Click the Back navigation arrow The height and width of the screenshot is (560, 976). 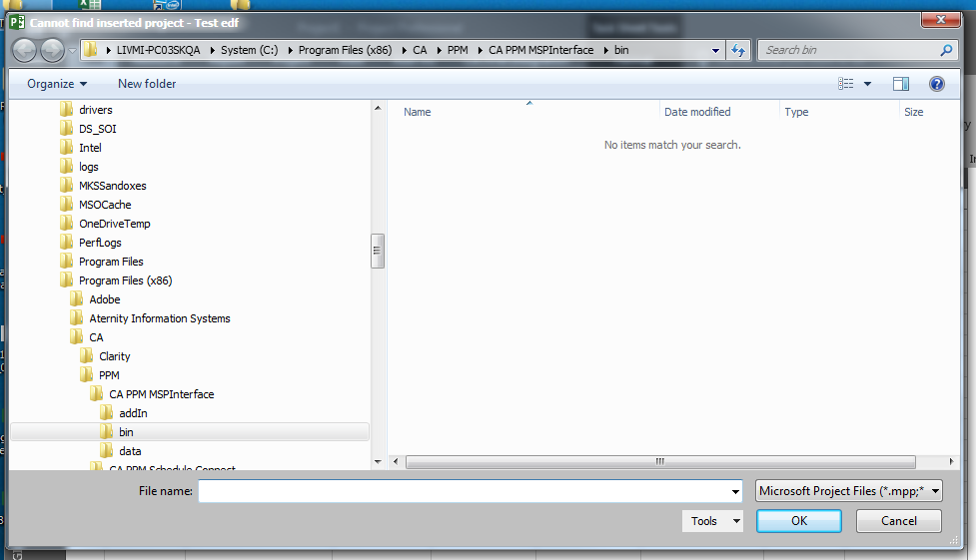point(24,50)
